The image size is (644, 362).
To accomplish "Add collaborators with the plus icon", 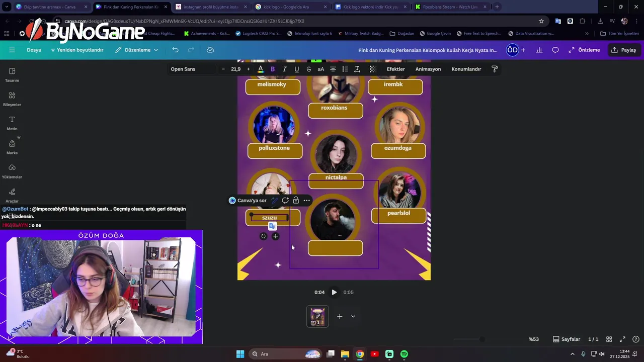I will [523, 50].
